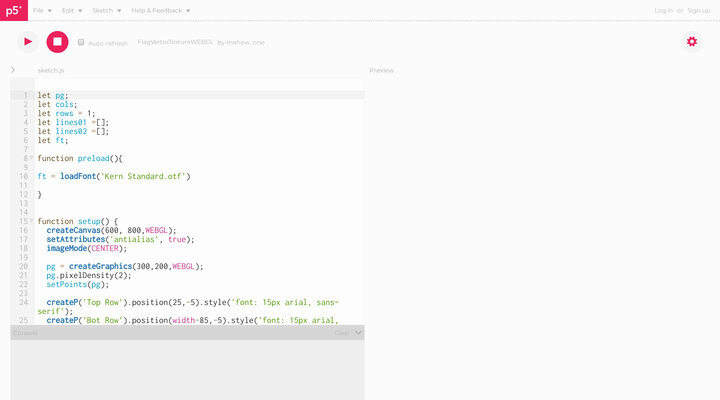The height and width of the screenshot is (400, 720).
Task: Open the Edit dropdown menu
Action: pyautogui.click(x=72, y=10)
